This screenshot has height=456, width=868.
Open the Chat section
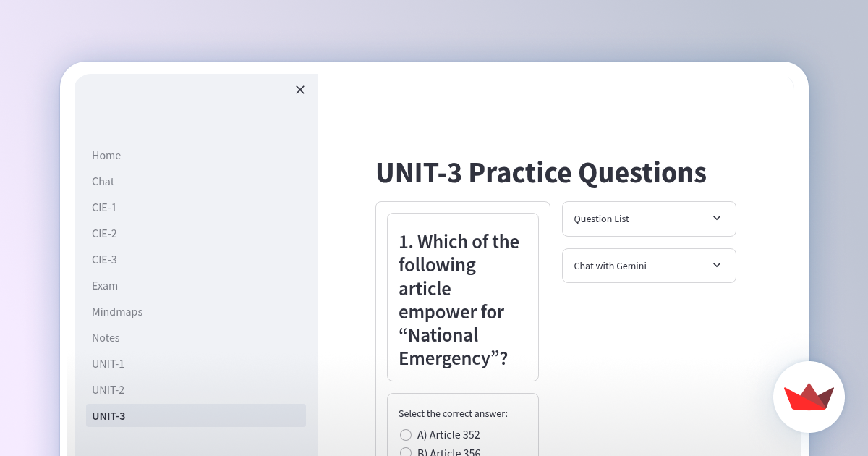[103, 181]
